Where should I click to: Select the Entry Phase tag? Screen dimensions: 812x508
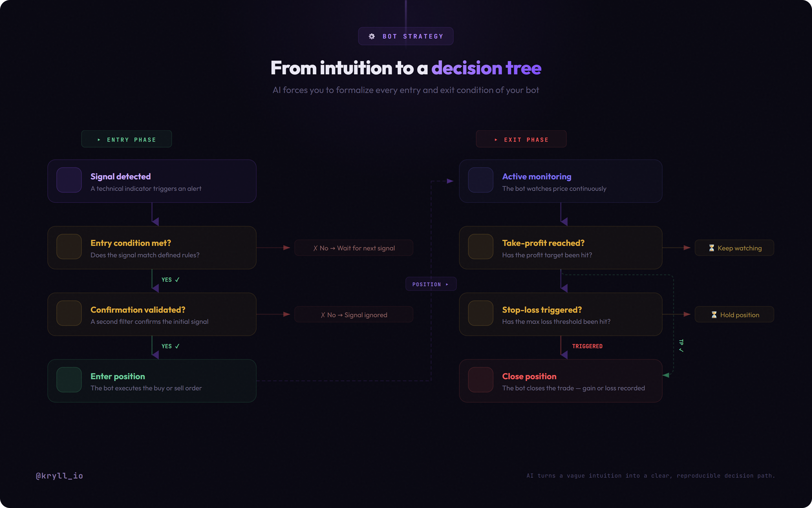(127, 139)
